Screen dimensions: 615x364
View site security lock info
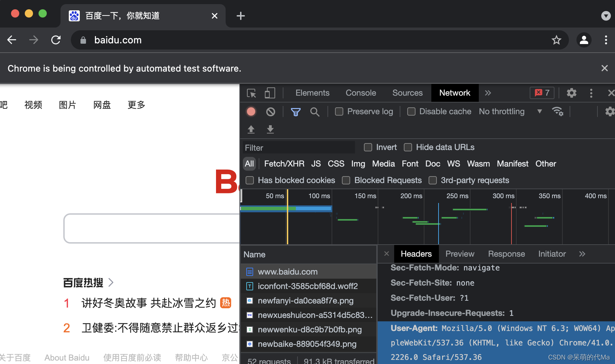[83, 40]
